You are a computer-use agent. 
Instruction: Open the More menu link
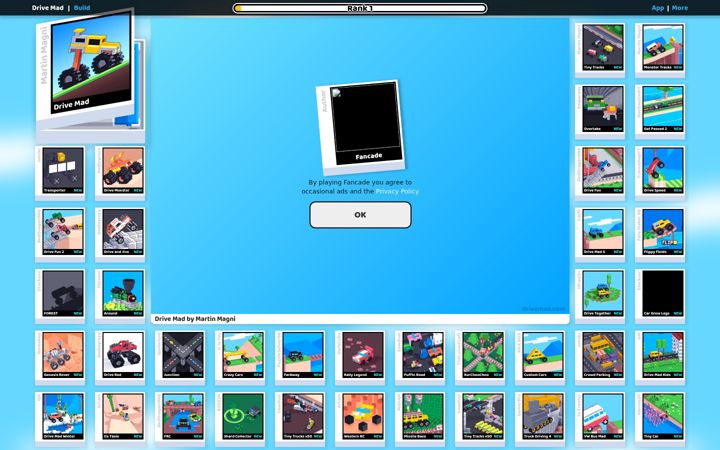[680, 8]
